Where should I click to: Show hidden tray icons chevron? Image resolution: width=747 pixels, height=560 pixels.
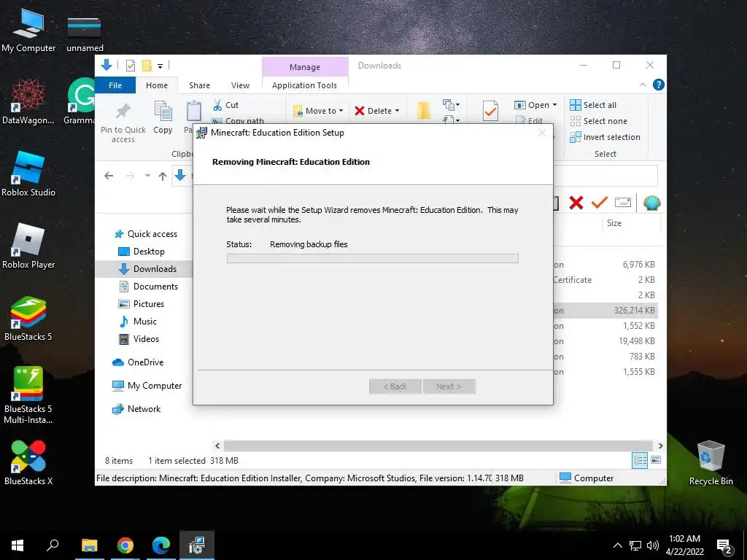click(617, 545)
